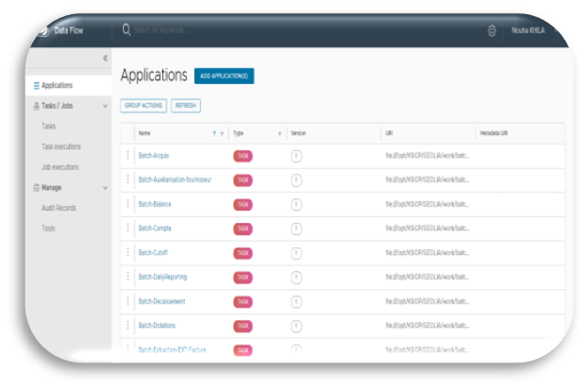Open the Batch-DailyReporting application link
This screenshot has width=588, height=389.
click(x=162, y=277)
